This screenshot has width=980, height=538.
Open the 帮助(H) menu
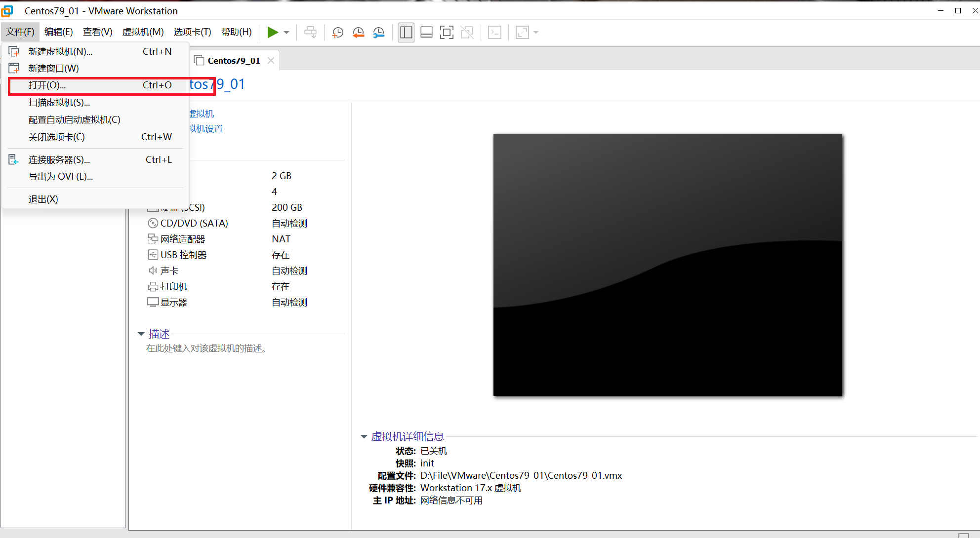pyautogui.click(x=236, y=32)
